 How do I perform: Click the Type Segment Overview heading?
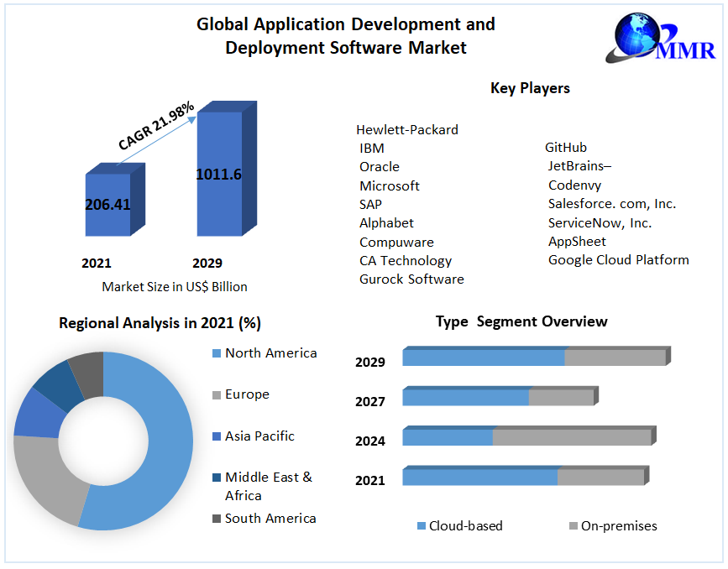pos(521,321)
